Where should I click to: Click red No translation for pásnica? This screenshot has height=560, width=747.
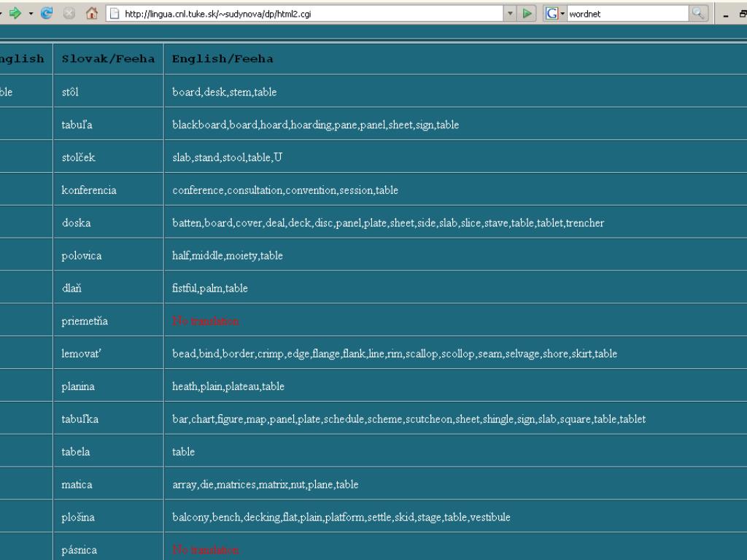(x=205, y=550)
